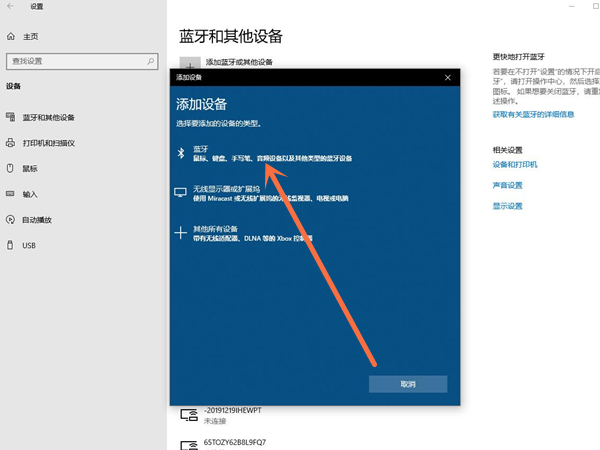
Task: Click the 查找设置 search box
Action: pos(74,61)
